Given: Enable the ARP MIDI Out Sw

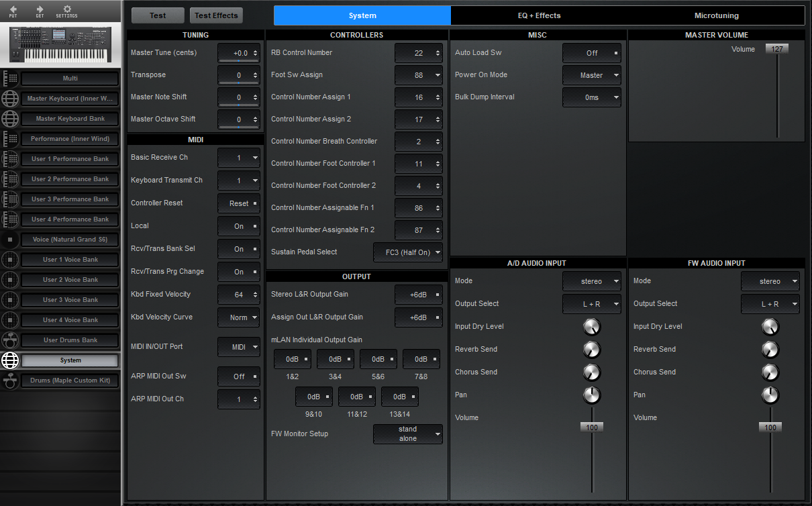Looking at the screenshot, I should (238, 376).
